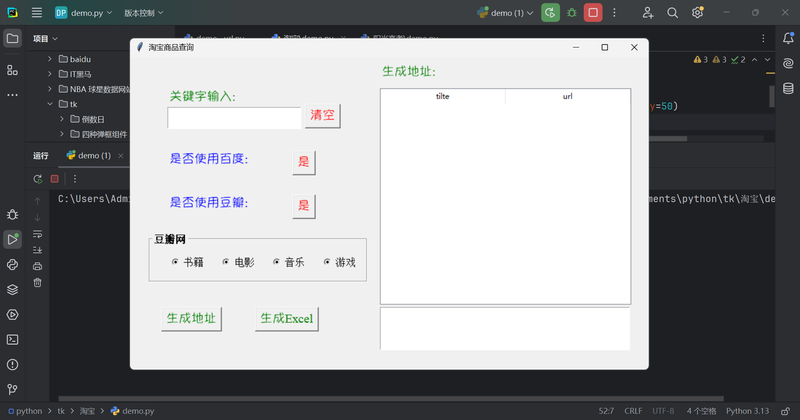The height and width of the screenshot is (420, 800).
Task: Open the AI Assistant spiral icon in right sidebar
Action: (x=788, y=63)
